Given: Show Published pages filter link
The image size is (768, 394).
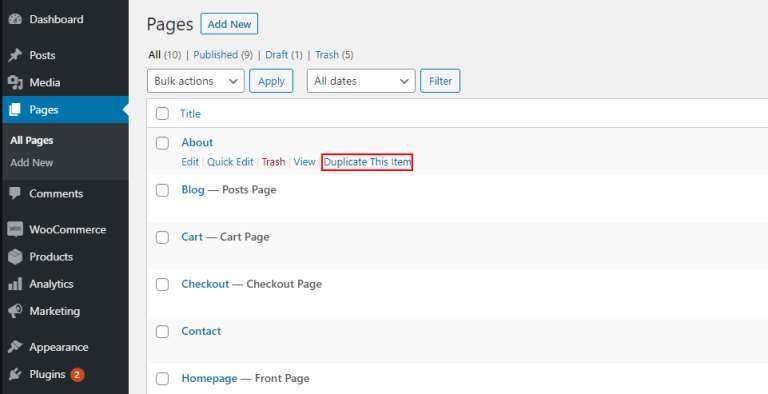Looking at the screenshot, I should pos(216,55).
